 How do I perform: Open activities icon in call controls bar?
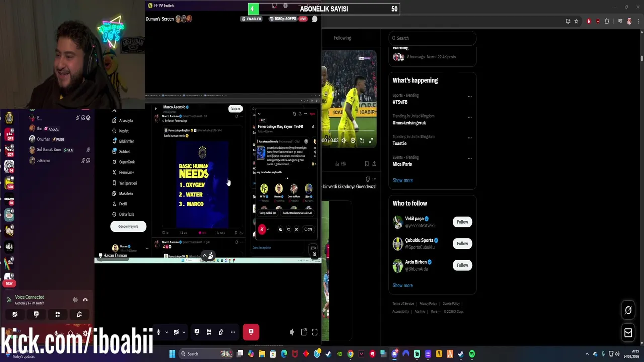tap(209, 332)
